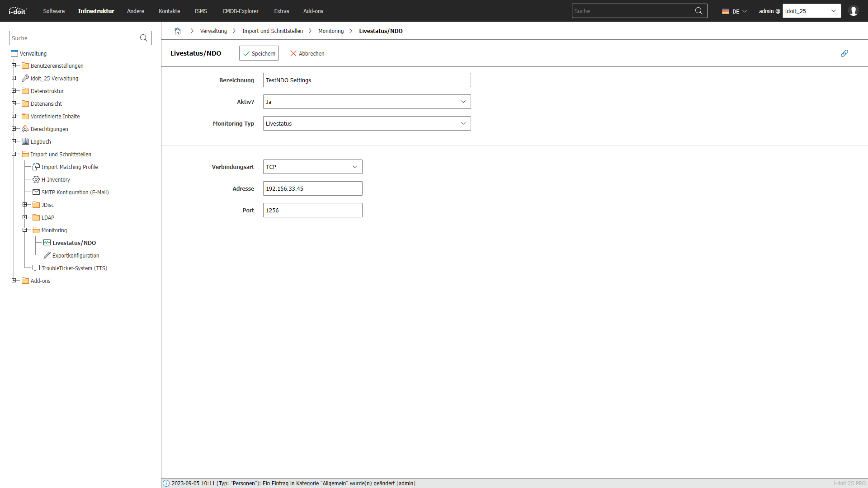Click the sidebar search magnifier icon
The height and width of the screenshot is (488, 868).
[x=144, y=38]
